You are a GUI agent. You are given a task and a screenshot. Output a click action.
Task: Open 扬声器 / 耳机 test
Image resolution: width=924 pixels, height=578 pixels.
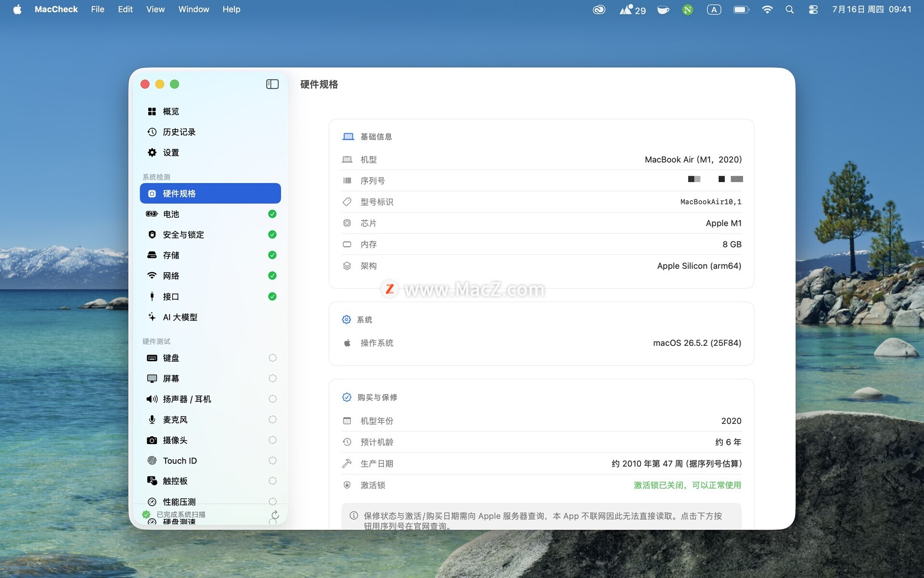(x=210, y=399)
